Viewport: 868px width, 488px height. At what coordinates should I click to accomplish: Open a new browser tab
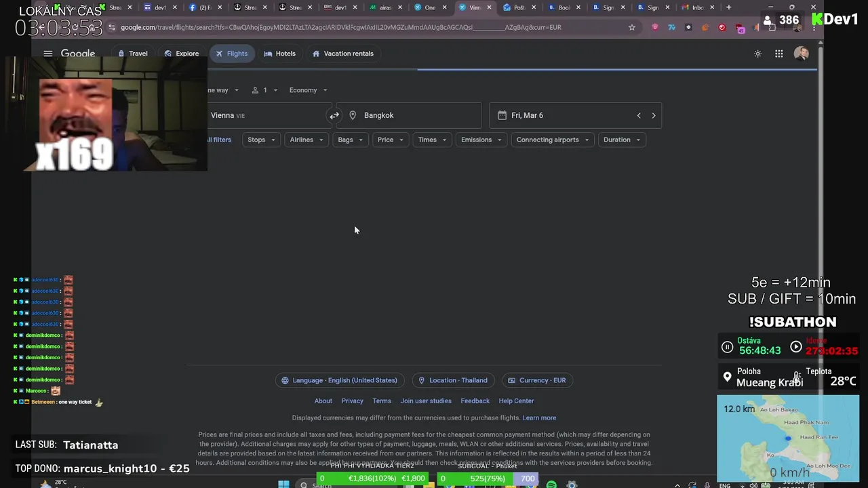coord(729,7)
